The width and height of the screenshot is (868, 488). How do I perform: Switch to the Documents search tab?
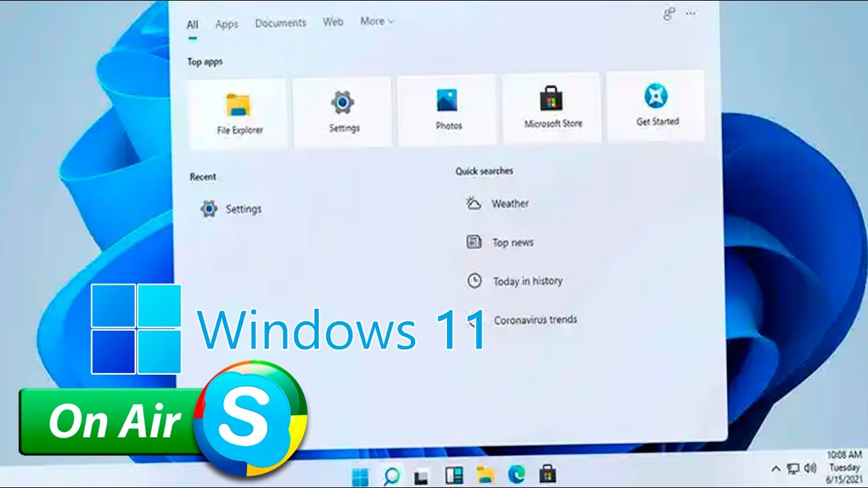tap(281, 23)
